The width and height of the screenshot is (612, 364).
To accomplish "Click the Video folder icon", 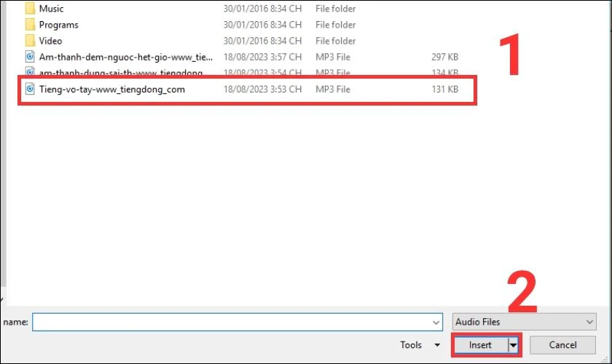I will coord(30,41).
